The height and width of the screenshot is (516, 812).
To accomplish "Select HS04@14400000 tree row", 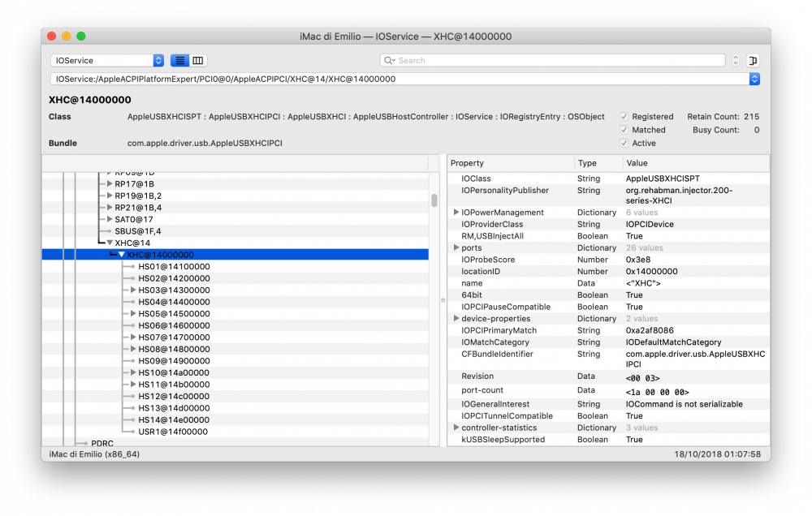I will coord(235,302).
